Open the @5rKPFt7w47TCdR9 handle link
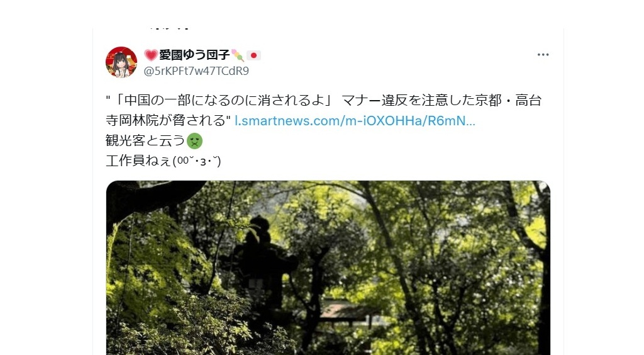644x355 pixels. pos(196,71)
